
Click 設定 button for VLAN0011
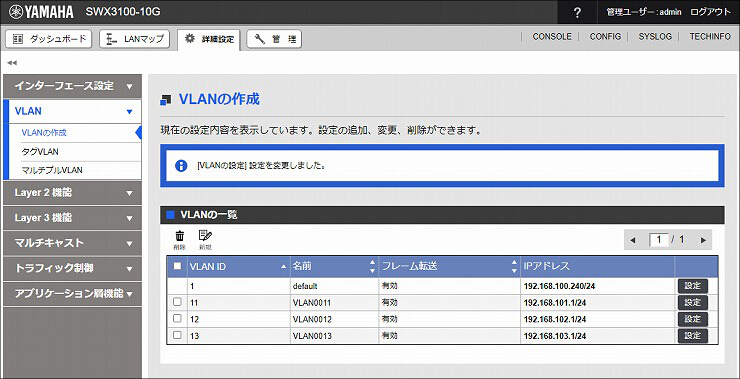(693, 302)
